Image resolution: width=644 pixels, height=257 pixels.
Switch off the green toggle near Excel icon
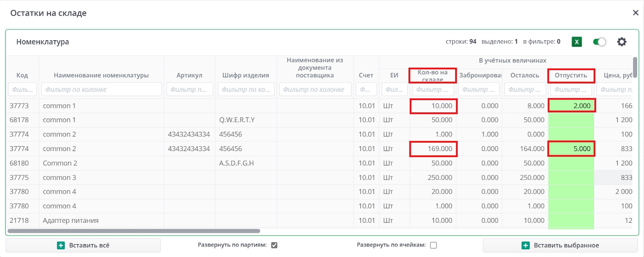[599, 42]
